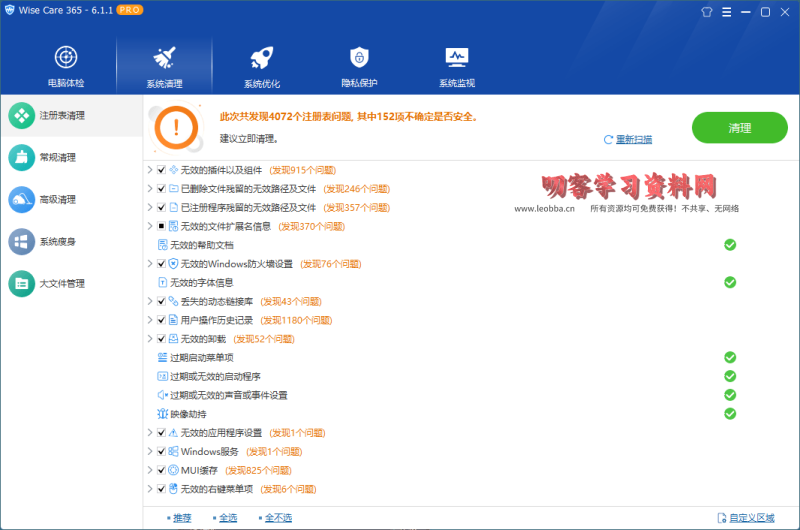Expand 丢失的动态链接库 row
800x530 pixels.
coord(150,301)
